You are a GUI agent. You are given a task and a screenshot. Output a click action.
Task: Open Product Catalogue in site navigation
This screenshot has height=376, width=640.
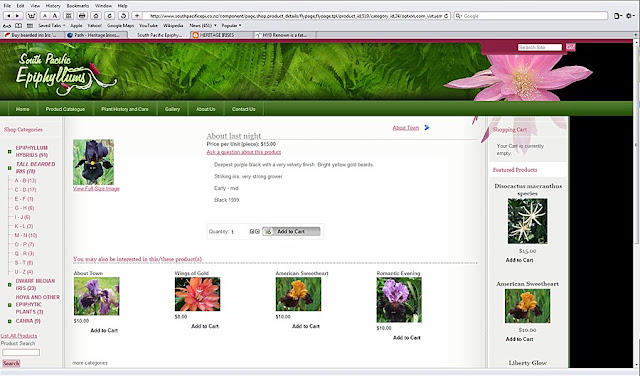[65, 109]
